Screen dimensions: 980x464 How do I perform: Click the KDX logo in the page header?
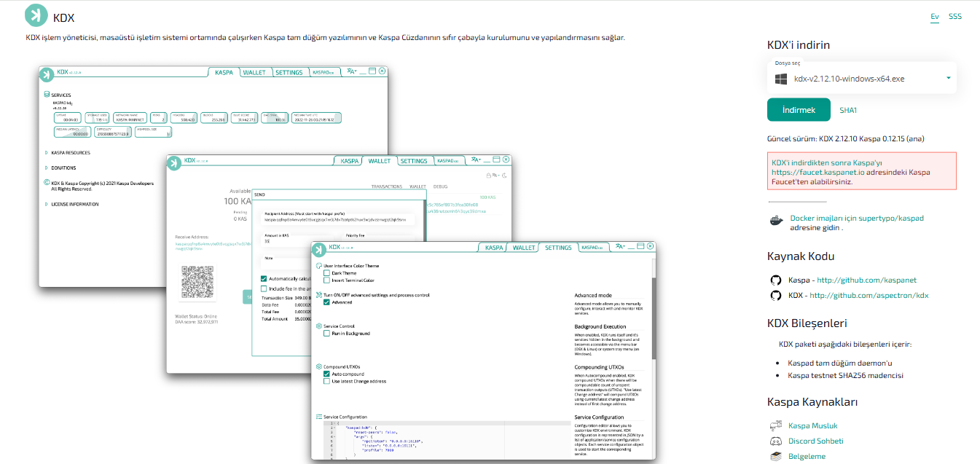35,16
